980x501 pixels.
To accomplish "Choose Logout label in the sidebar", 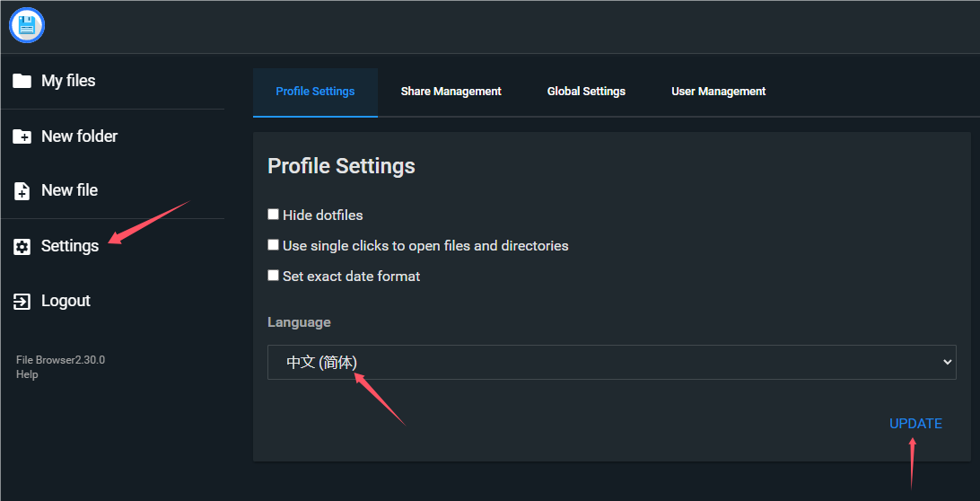I will point(66,301).
